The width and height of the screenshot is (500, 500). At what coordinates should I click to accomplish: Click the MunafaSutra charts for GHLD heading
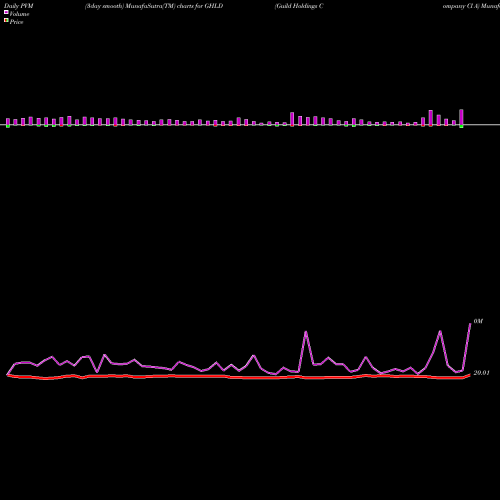point(154,6)
